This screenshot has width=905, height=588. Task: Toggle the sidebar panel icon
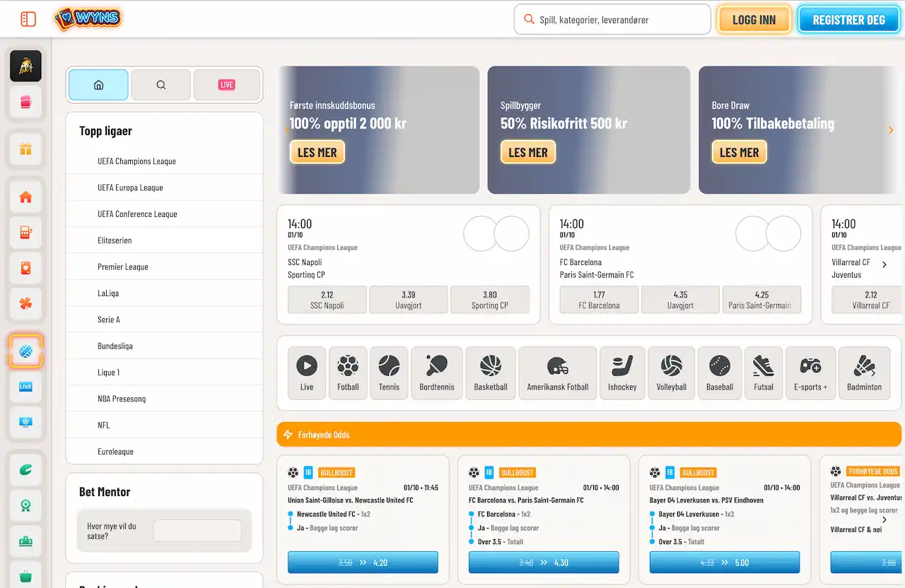pyautogui.click(x=28, y=19)
